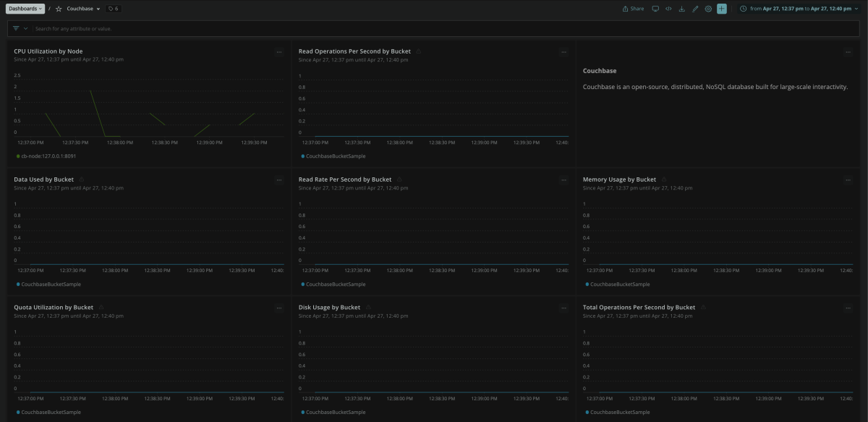Click the Quota Utilization by Bucket title
Viewport: 868px width, 422px height.
tap(54, 307)
